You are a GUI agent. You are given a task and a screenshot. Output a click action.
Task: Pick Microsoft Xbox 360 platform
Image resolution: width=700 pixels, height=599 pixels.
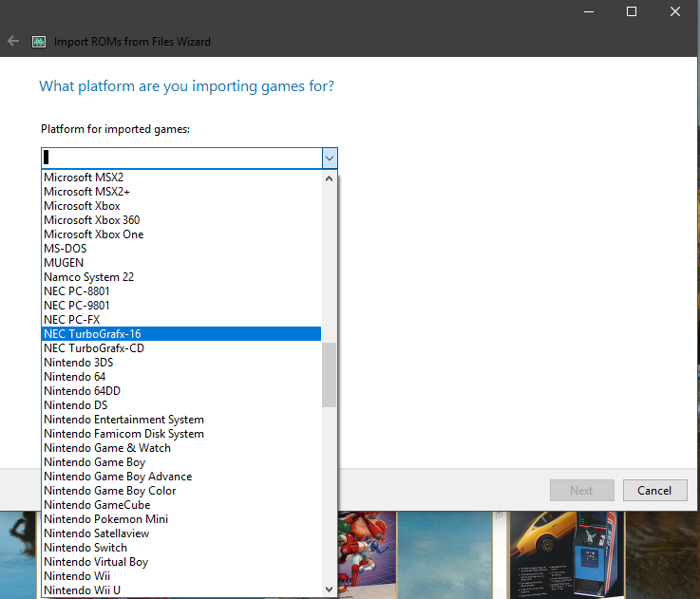pos(181,220)
